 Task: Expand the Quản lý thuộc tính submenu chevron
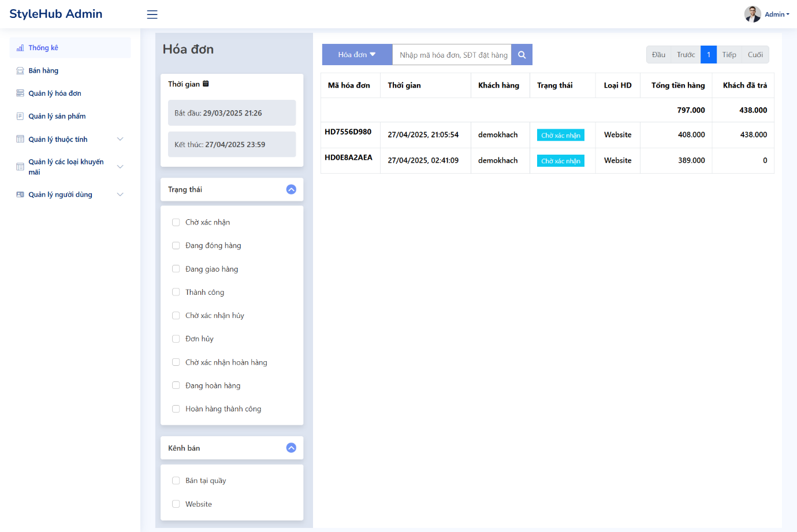pos(120,139)
